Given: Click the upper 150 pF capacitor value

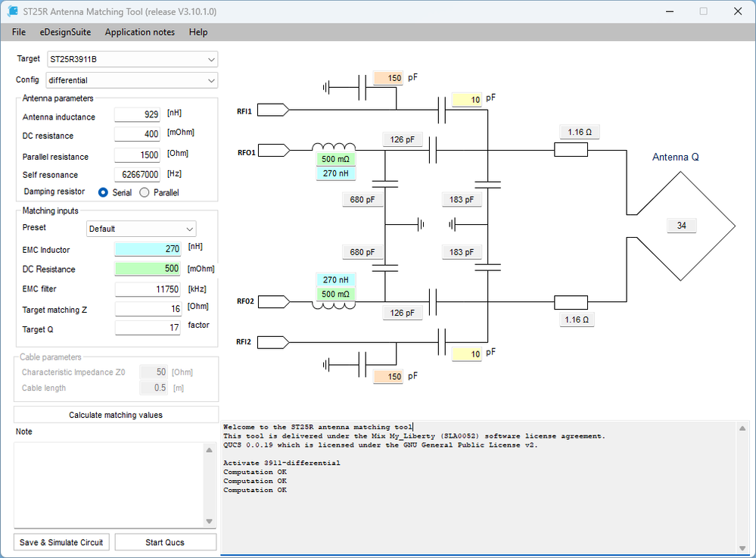Looking at the screenshot, I should 388,78.
